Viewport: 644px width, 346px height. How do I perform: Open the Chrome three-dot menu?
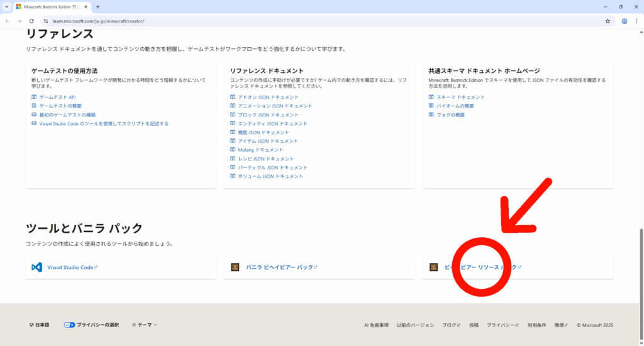coord(636,21)
